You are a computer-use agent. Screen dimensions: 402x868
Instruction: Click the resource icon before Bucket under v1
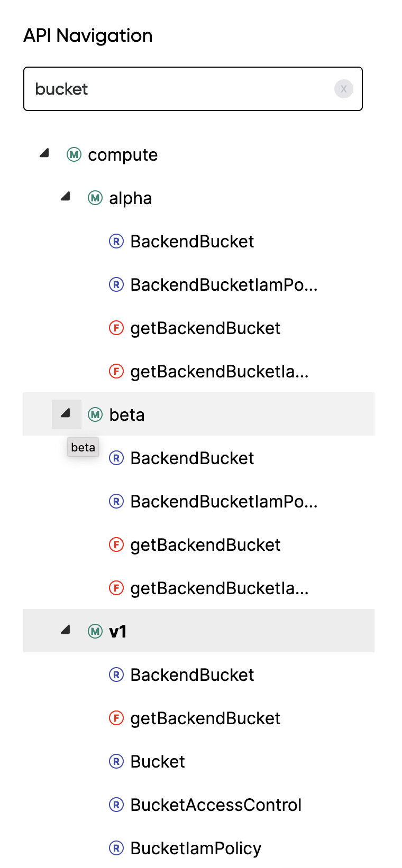116,761
